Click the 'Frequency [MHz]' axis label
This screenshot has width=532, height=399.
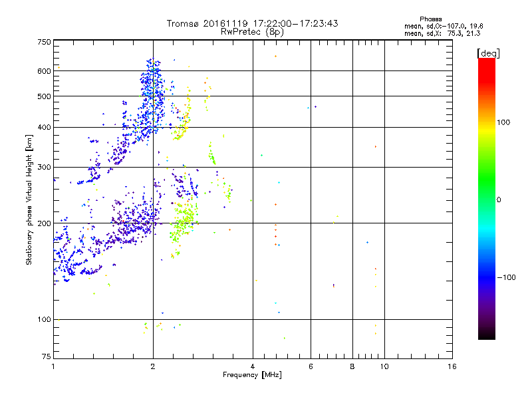(252, 375)
